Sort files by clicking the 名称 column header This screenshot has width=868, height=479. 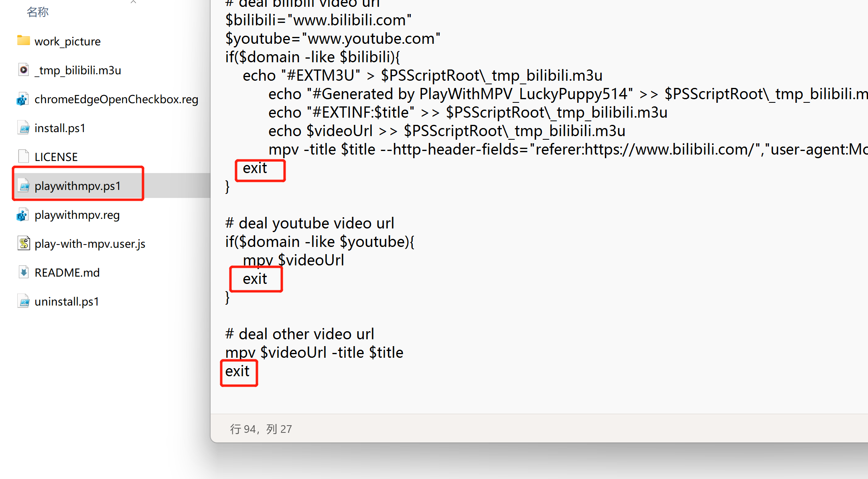point(37,12)
